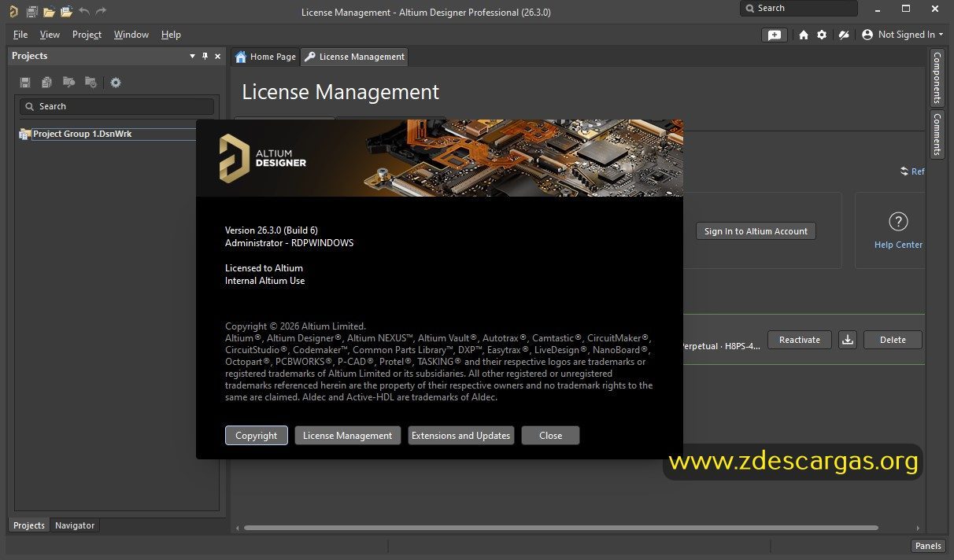Click the Licensed to Altium text
954x560 pixels.
(x=264, y=268)
